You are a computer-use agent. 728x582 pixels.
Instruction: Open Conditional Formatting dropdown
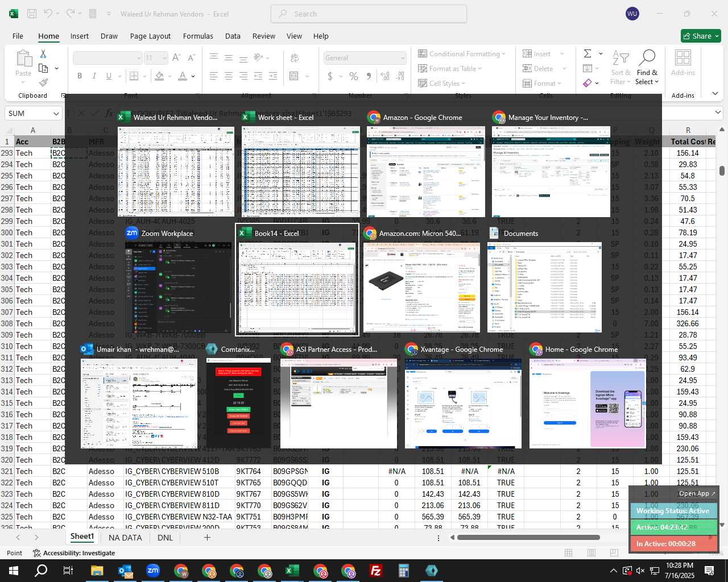coord(462,53)
